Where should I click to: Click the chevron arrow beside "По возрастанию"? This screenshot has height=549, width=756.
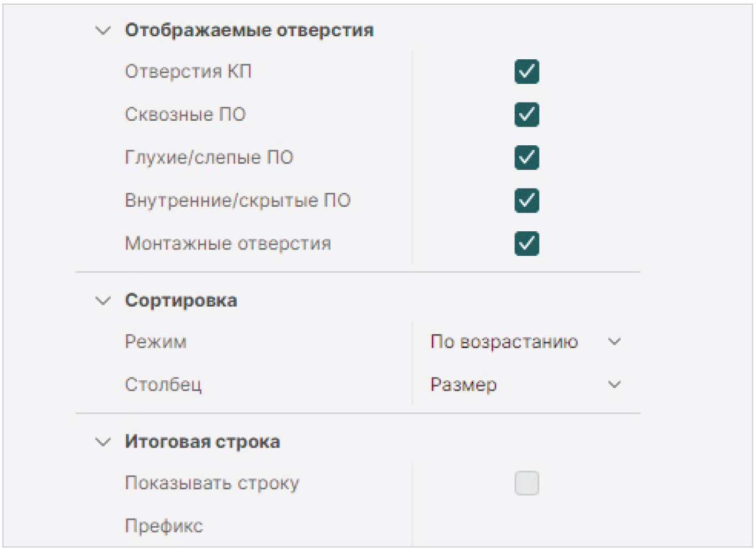[614, 342]
